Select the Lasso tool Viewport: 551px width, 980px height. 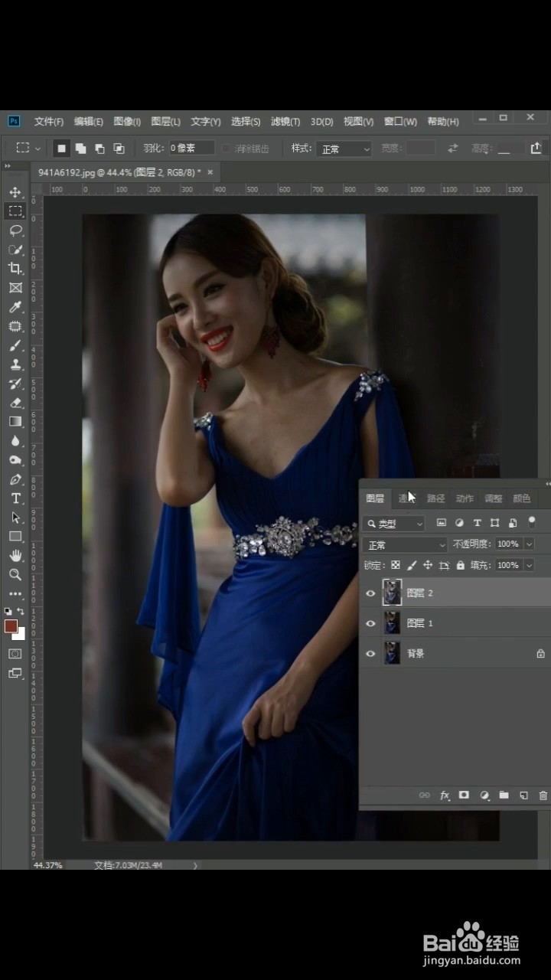[x=15, y=230]
